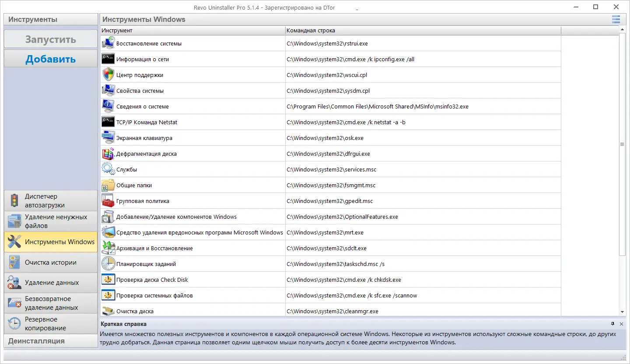This screenshot has height=364, width=630.
Task: Click the Общие папки folder icon
Action: coord(108,185)
